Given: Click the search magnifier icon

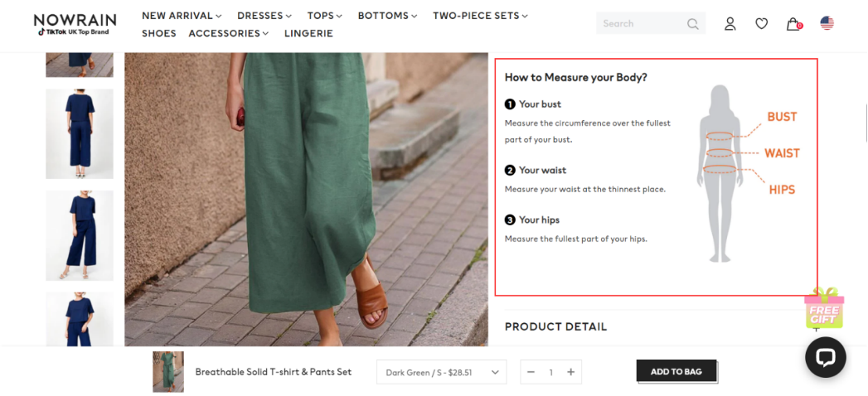Looking at the screenshot, I should click(x=693, y=24).
